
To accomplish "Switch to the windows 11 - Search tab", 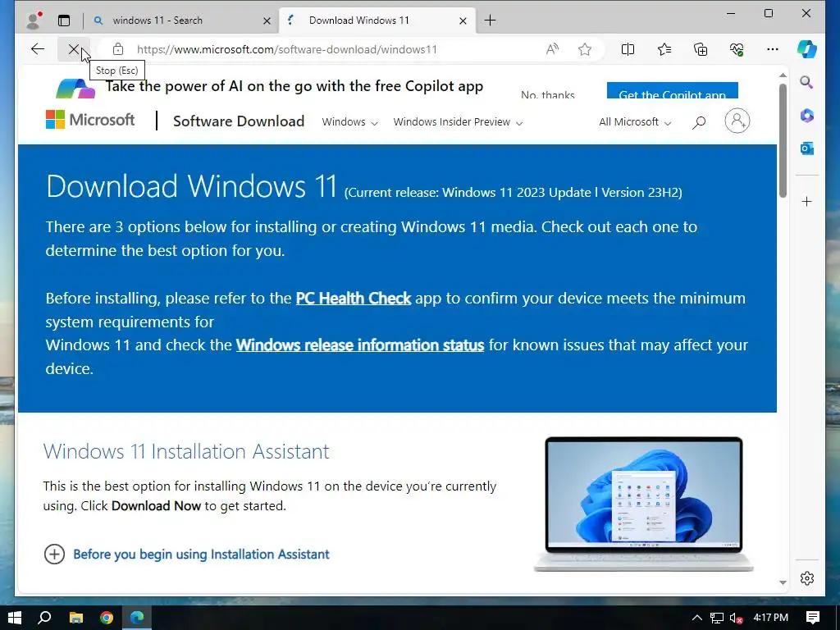I will click(182, 21).
